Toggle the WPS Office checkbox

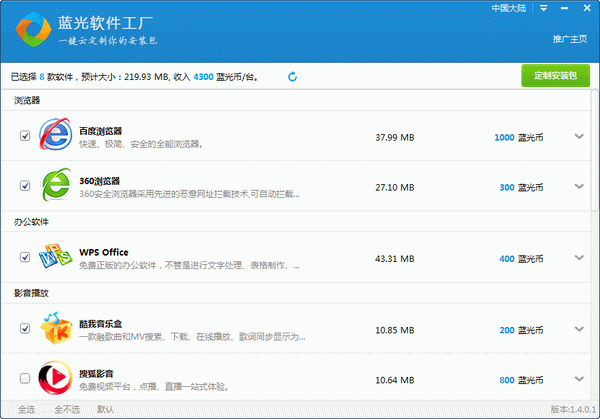pos(25,257)
